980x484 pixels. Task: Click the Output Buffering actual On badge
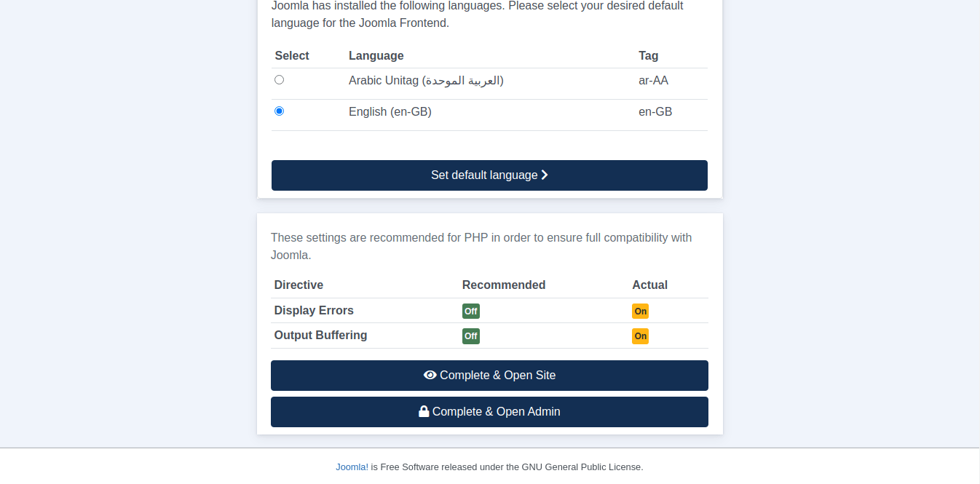click(640, 336)
